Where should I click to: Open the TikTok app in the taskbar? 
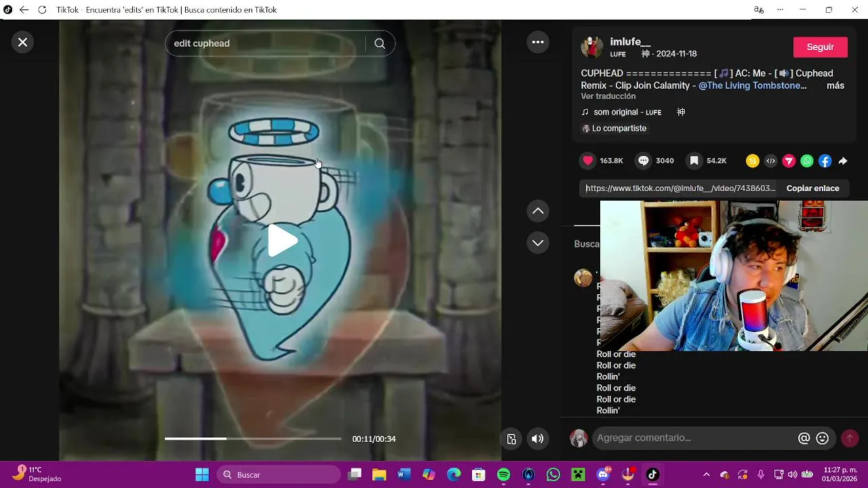pos(652,474)
